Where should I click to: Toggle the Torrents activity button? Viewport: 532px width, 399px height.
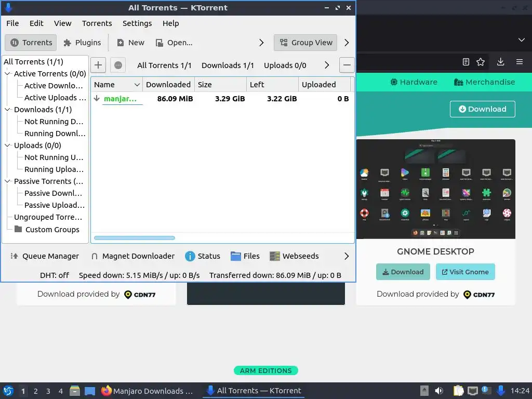(31, 43)
